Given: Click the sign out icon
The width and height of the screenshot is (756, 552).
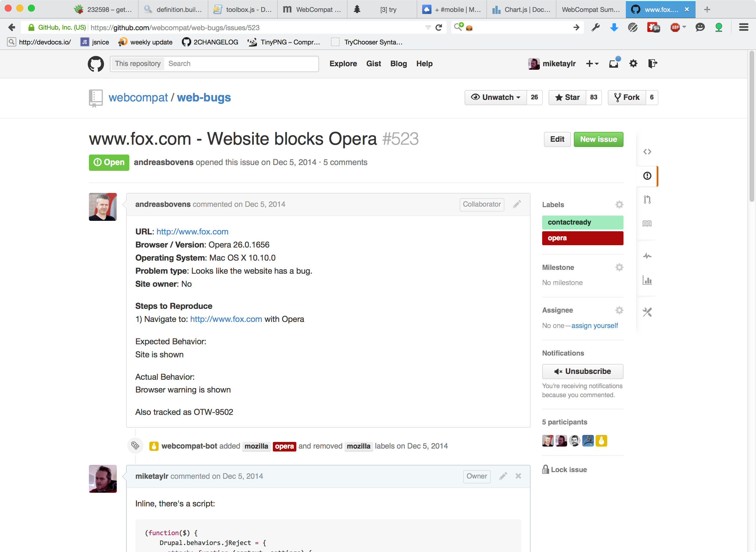Looking at the screenshot, I should (653, 64).
